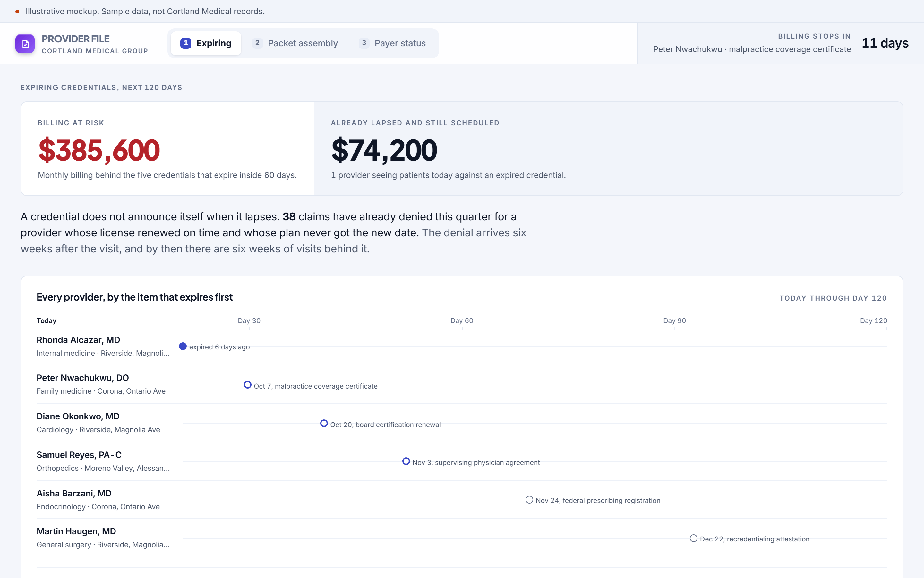The image size is (924, 578).
Task: Click the Provider File logo icon
Action: click(25, 44)
